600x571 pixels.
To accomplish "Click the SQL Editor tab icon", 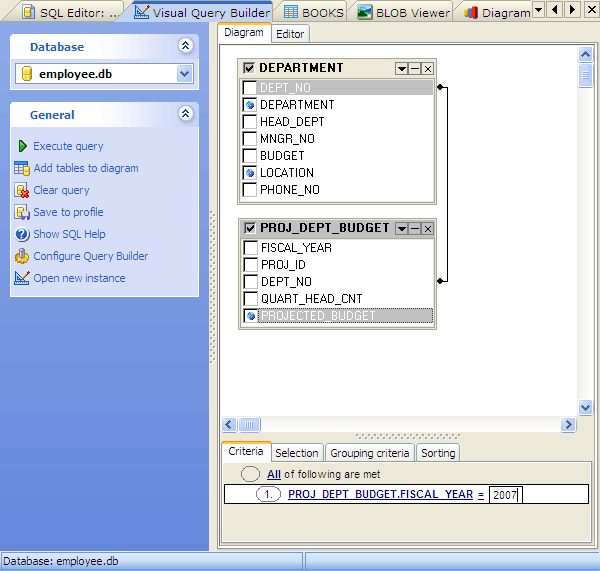I will [28, 12].
